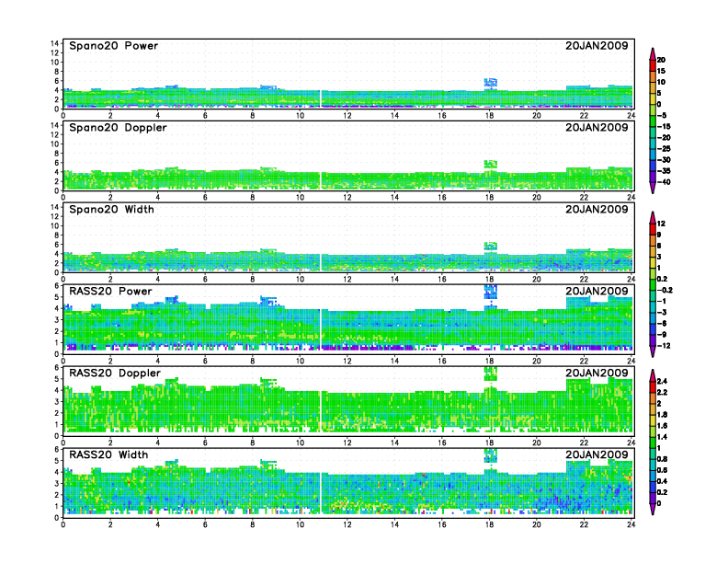
Task: Click x-axis tick '24' under RASS20 Width panel
Action: pyautogui.click(x=631, y=524)
